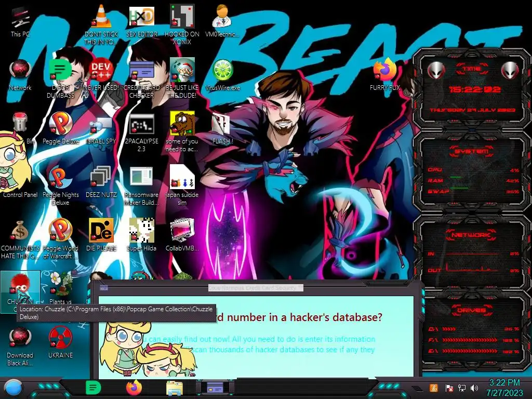Image resolution: width=532 pixels, height=399 pixels.
Task: Open green notes app pinned on taskbar
Action: pos(93,388)
